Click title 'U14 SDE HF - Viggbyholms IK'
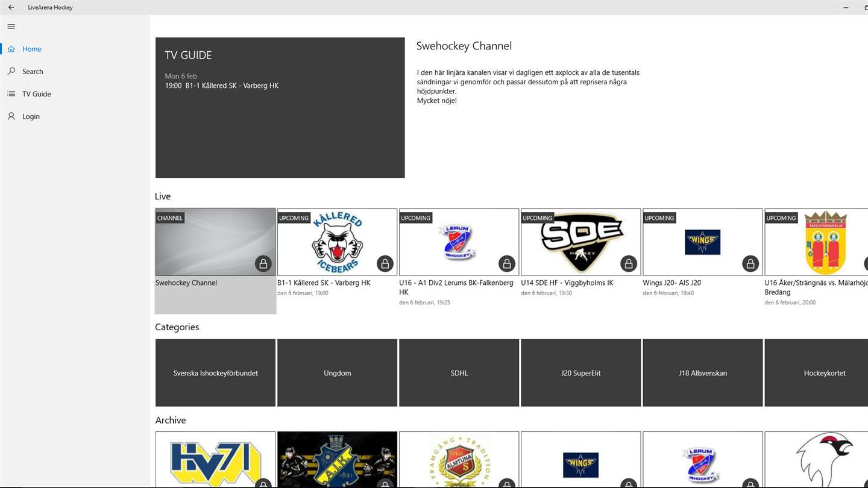Image resolution: width=868 pixels, height=488 pixels. tap(567, 283)
